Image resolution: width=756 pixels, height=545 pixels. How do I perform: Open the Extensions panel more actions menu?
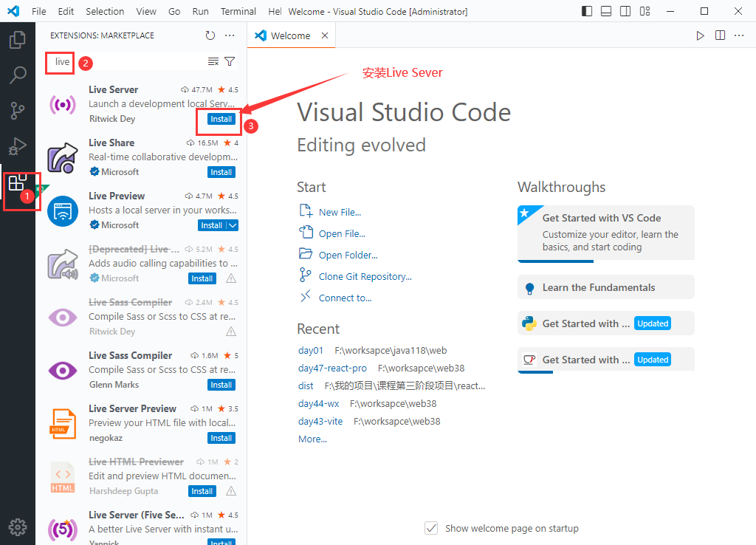[x=230, y=35]
